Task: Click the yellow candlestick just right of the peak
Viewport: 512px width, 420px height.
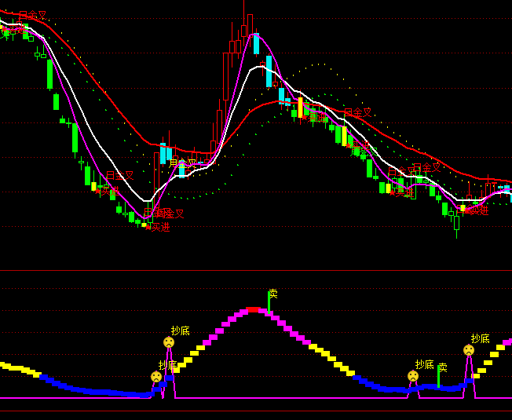Action: tap(300, 104)
